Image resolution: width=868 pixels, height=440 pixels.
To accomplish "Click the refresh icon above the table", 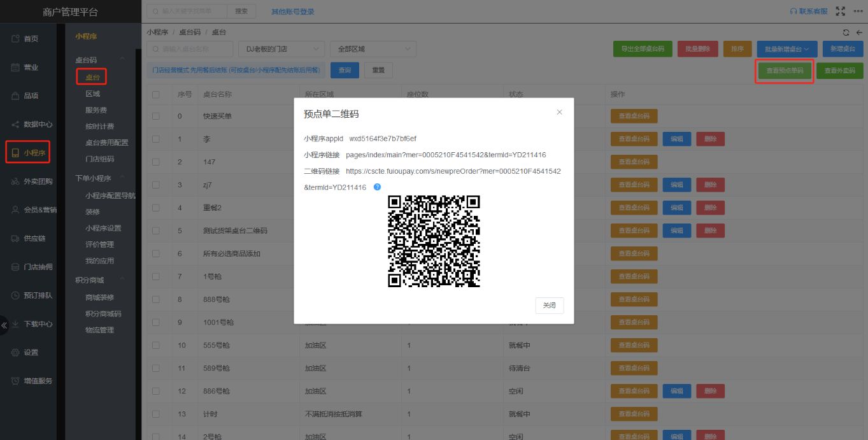I will (846, 32).
